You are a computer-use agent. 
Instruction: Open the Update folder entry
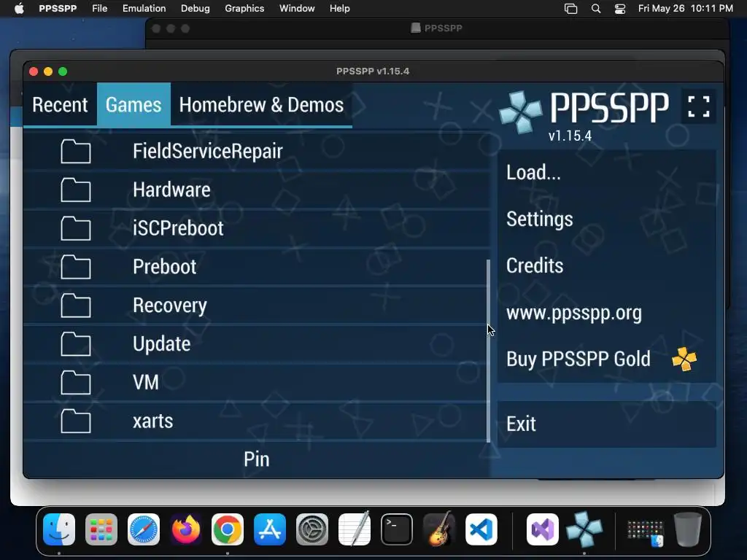(x=256, y=344)
